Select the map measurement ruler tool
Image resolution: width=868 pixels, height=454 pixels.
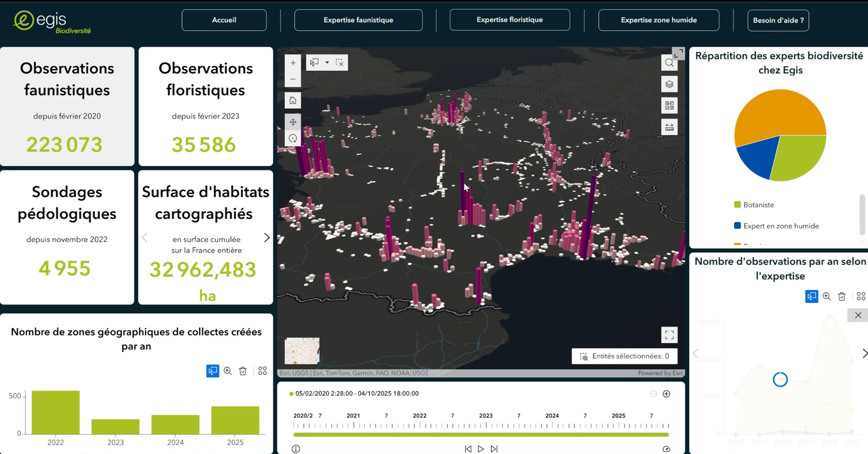669,127
